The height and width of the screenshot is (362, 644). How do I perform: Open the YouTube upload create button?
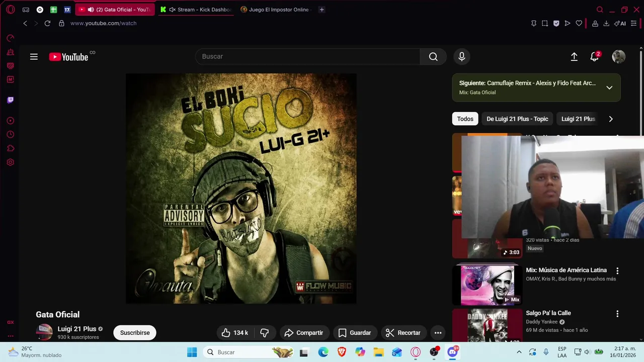tap(574, 57)
